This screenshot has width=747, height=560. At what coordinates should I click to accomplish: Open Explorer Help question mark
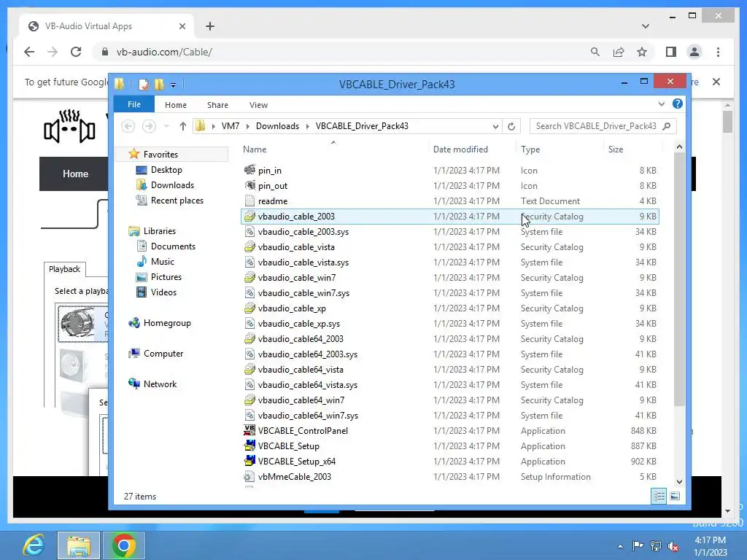tap(678, 104)
